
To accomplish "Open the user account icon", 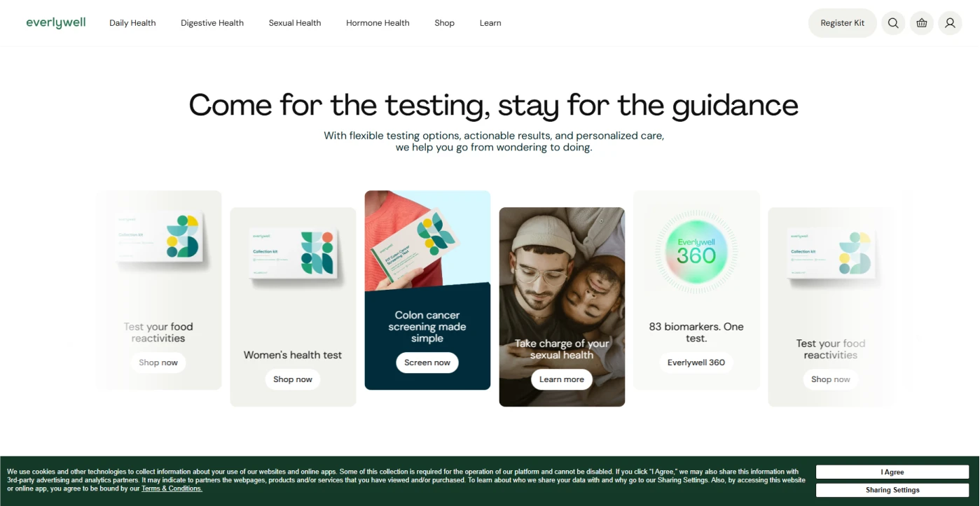I will (x=950, y=23).
